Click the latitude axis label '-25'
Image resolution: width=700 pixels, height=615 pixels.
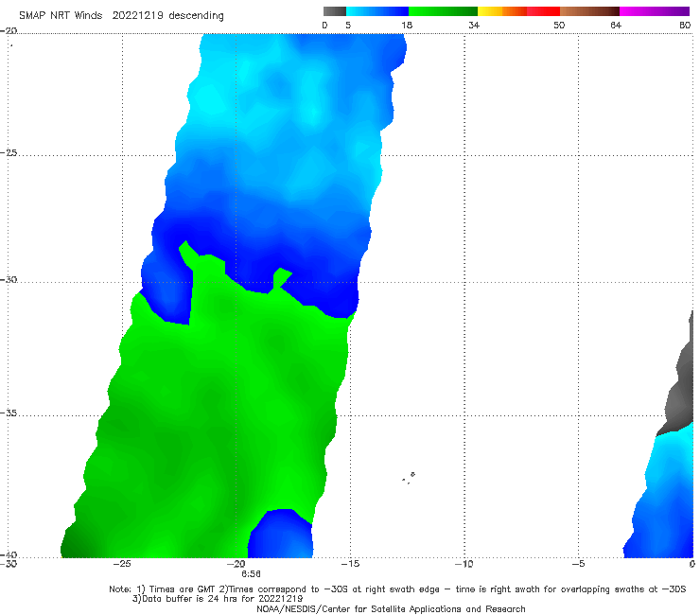9,152
